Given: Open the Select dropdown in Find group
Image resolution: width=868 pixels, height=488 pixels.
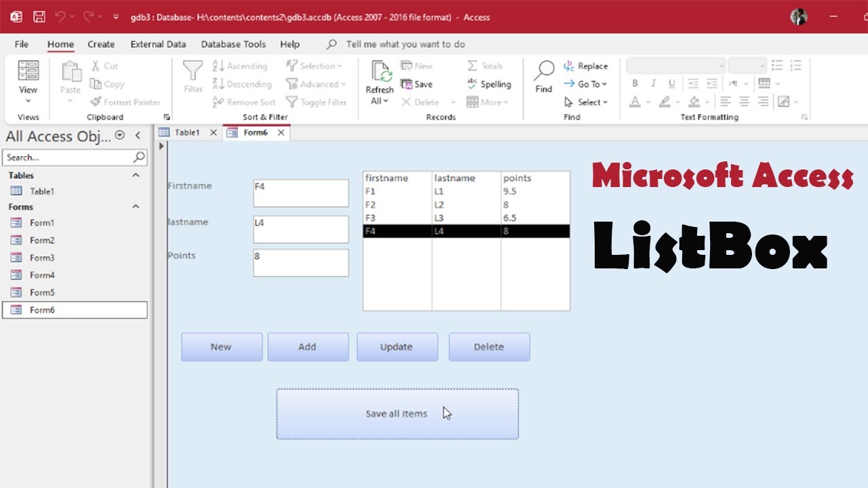Looking at the screenshot, I should tap(586, 102).
